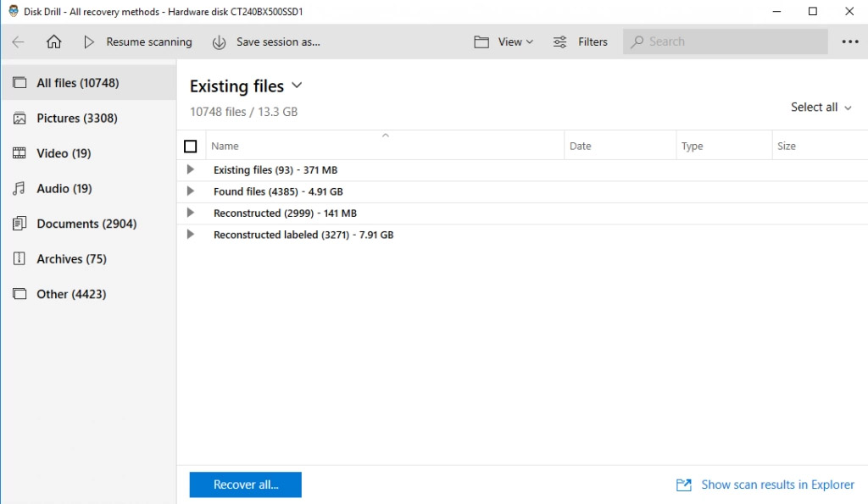This screenshot has height=504, width=868.
Task: Click the Found files (4385) - 4.91 GB row text
Action: coord(278,191)
